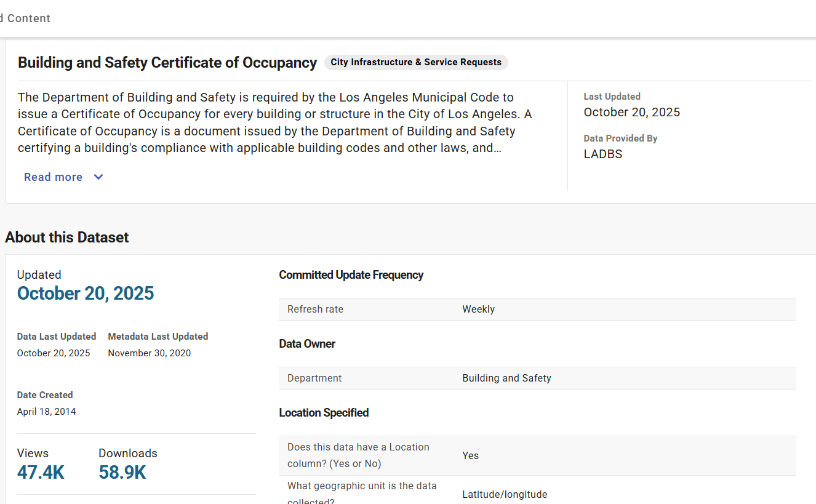The height and width of the screenshot is (504, 816).
Task: Click the header Last Updated date value
Action: (631, 112)
